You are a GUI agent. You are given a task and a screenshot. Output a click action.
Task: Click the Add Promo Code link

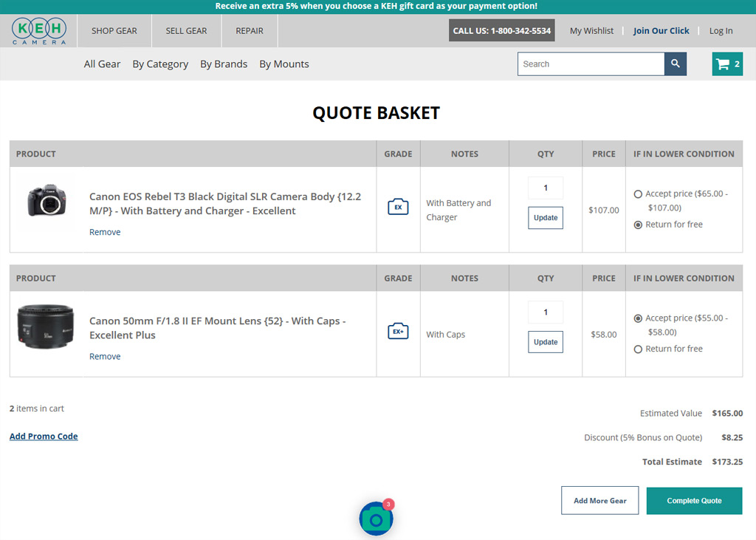coord(44,437)
